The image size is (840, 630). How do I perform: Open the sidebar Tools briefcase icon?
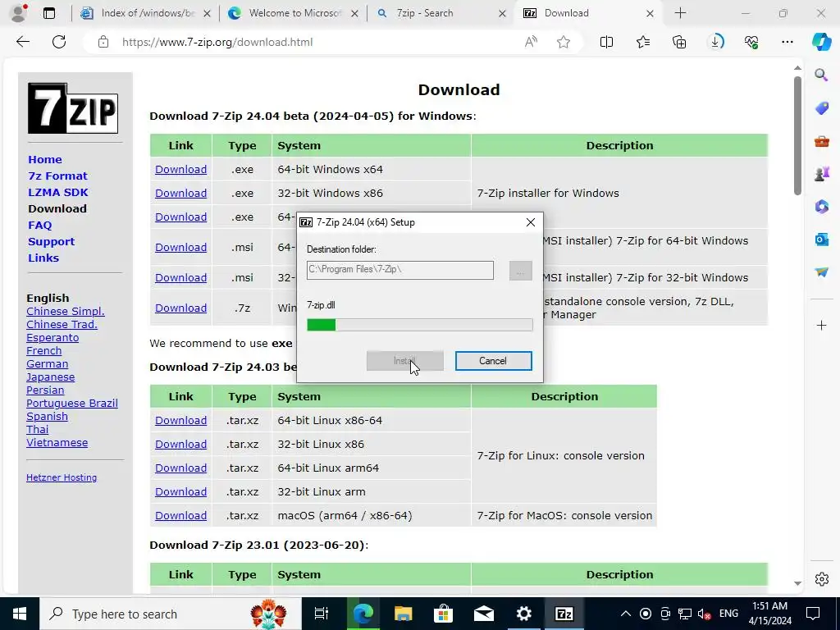click(821, 141)
